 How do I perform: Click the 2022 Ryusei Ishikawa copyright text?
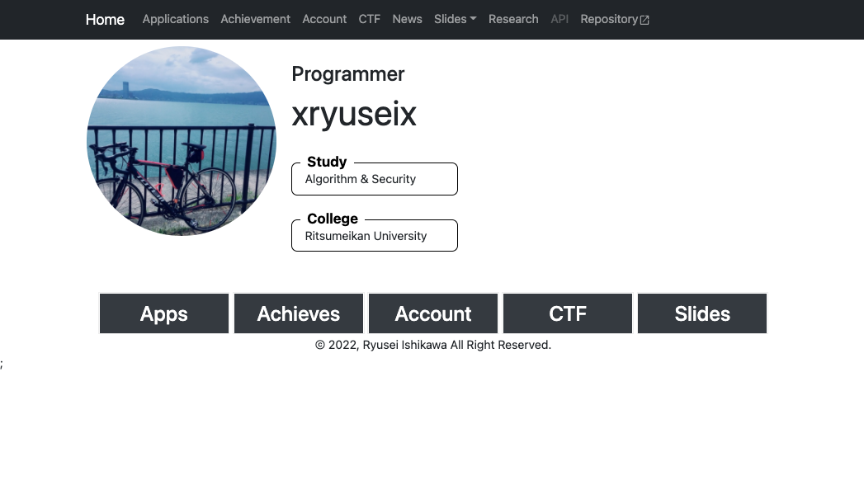pos(433,345)
